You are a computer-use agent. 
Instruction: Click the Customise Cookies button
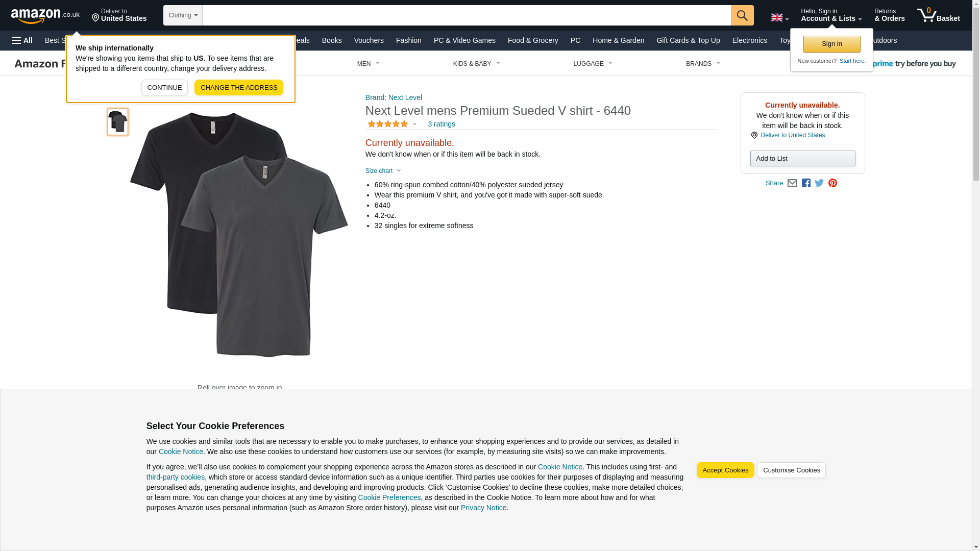[791, 470]
